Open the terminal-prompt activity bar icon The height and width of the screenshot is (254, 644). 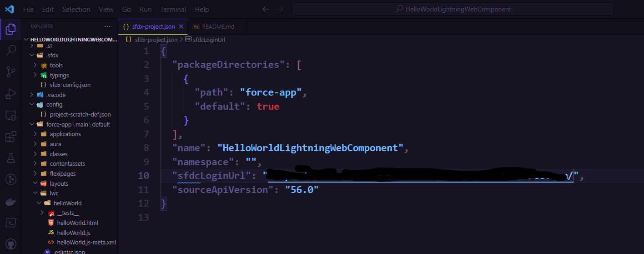[x=10, y=223]
